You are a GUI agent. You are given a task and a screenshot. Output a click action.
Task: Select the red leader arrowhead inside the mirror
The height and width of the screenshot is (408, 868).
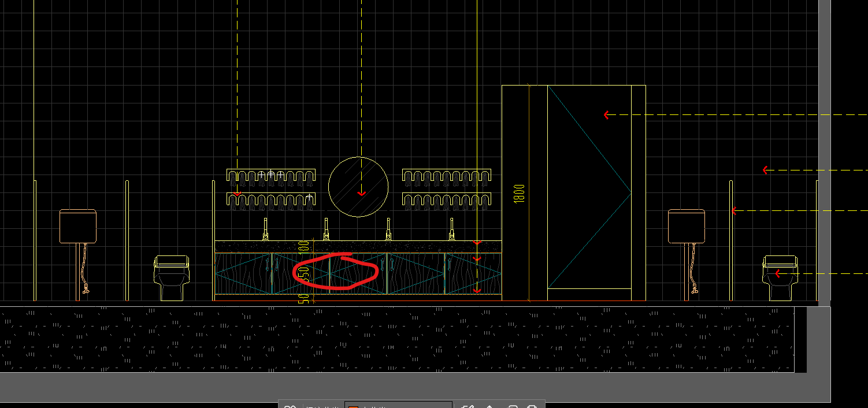[362, 193]
